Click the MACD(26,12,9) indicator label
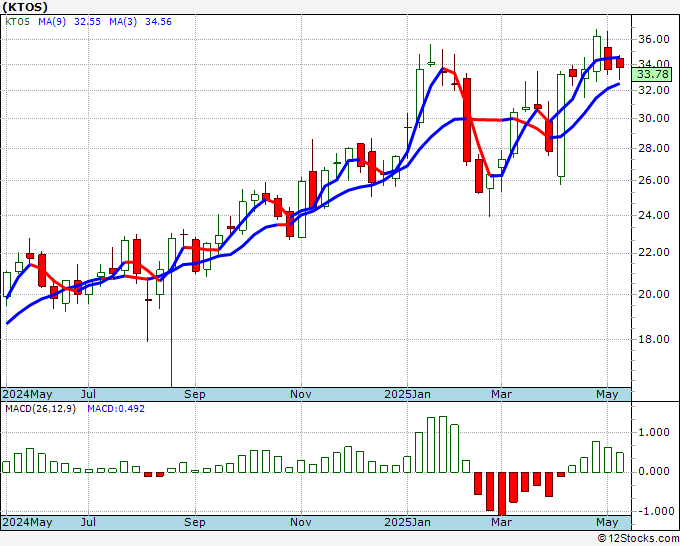The height and width of the screenshot is (546, 680). (x=40, y=409)
